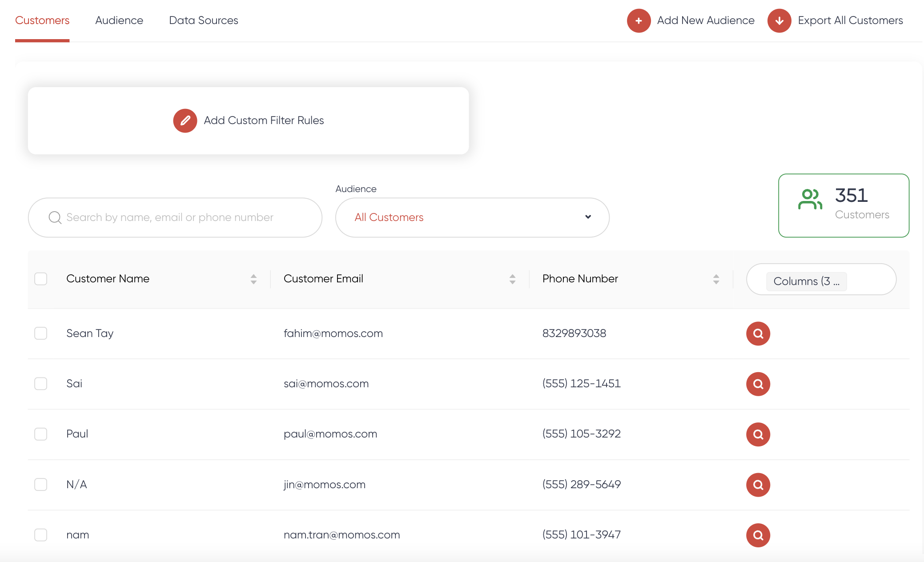Sort by Customer Name column arrows
This screenshot has height=562, width=924.
point(253,279)
